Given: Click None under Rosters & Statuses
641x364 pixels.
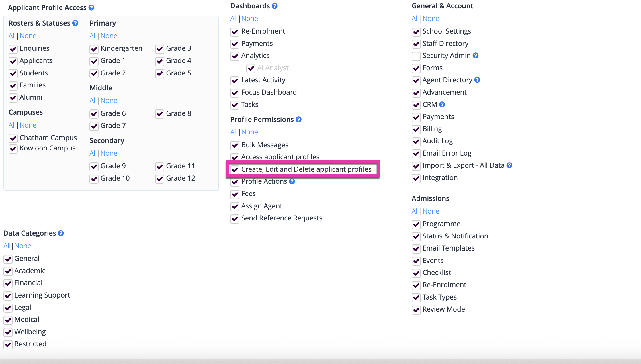Looking at the screenshot, I should pos(28,36).
